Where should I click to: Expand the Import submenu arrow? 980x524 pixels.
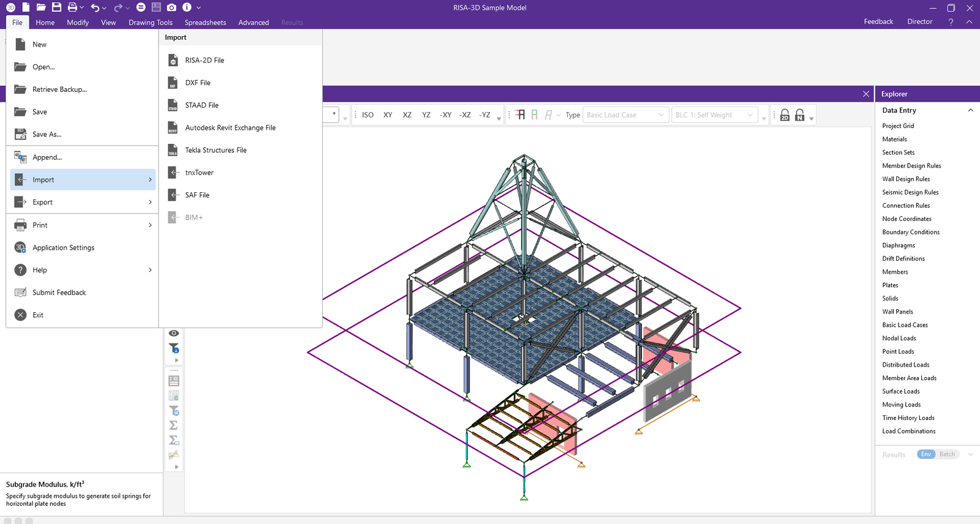150,179
